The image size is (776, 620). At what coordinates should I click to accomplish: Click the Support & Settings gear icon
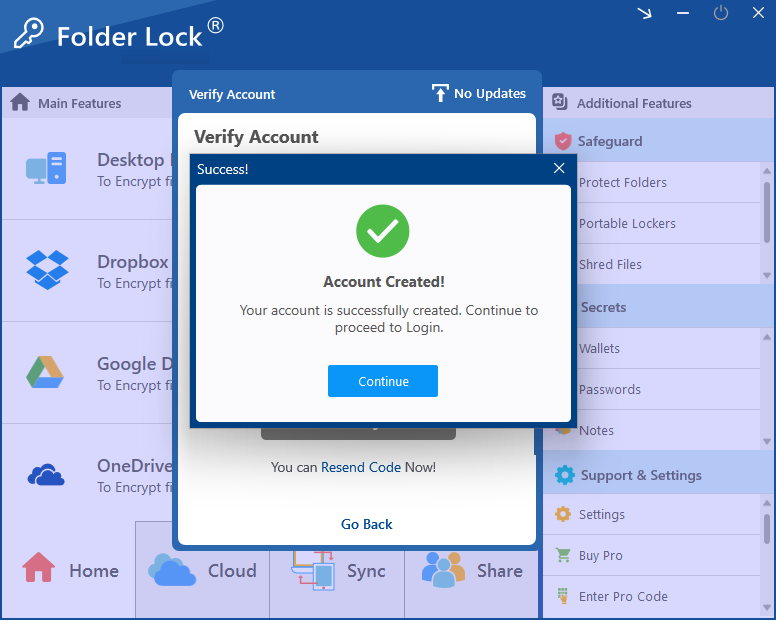pos(565,475)
